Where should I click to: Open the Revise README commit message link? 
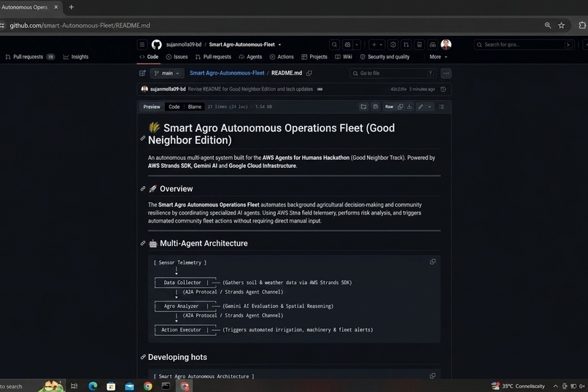(x=250, y=89)
